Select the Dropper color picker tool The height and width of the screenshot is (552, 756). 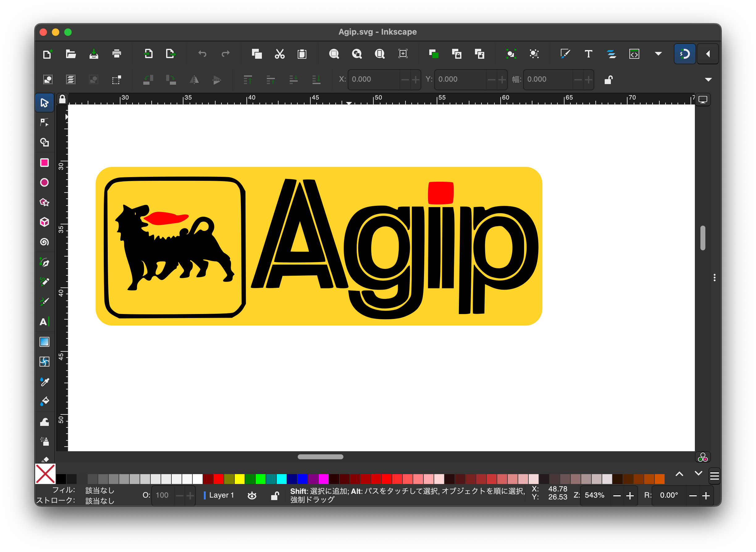[x=44, y=382]
